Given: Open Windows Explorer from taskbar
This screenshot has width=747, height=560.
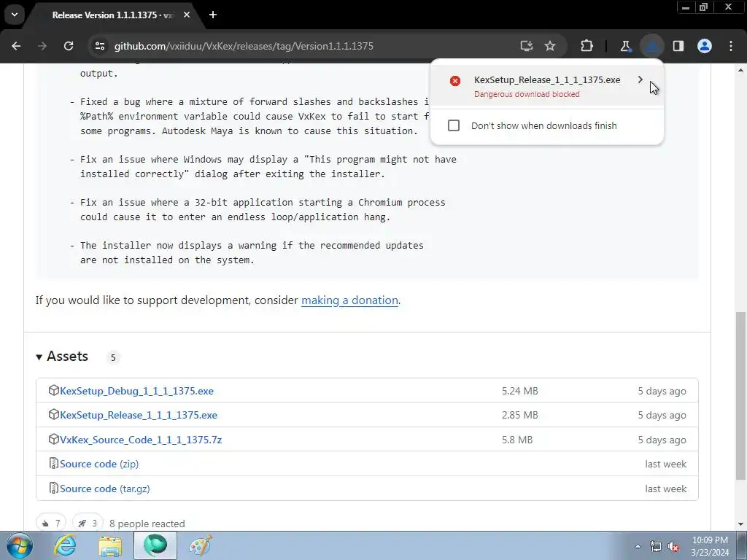Looking at the screenshot, I should coord(110,545).
